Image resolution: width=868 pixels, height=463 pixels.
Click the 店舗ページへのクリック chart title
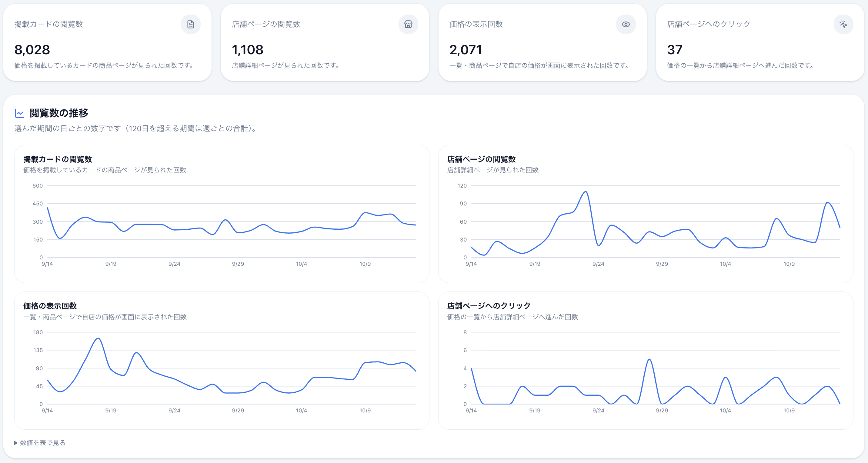[489, 306]
